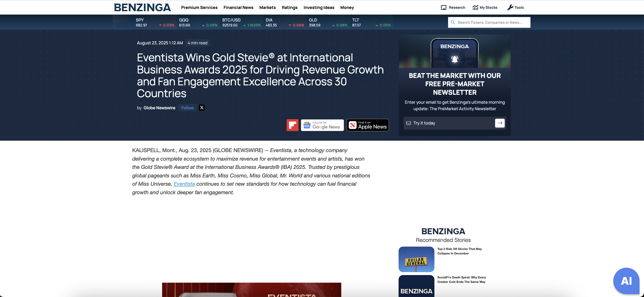Screen dimensions: 644x297
Task: Open the Premium Services menu
Action: [199, 7]
